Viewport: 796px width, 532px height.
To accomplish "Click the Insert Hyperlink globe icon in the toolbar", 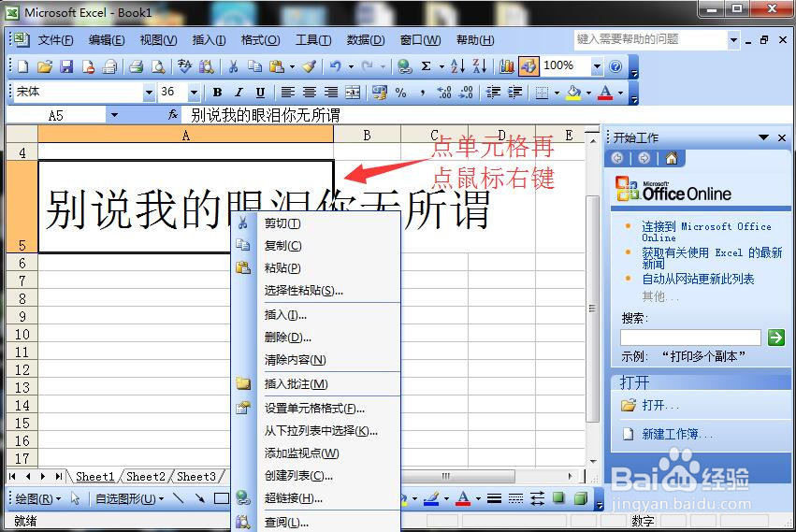I will 404,66.
